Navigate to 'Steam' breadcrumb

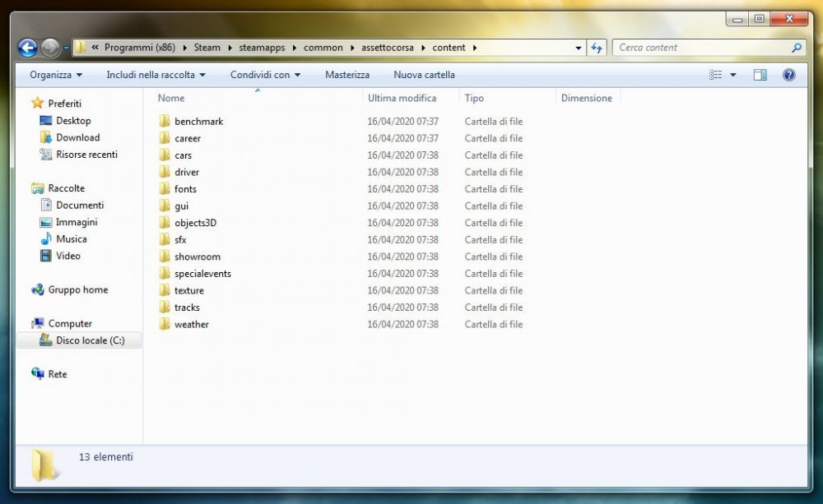point(207,48)
